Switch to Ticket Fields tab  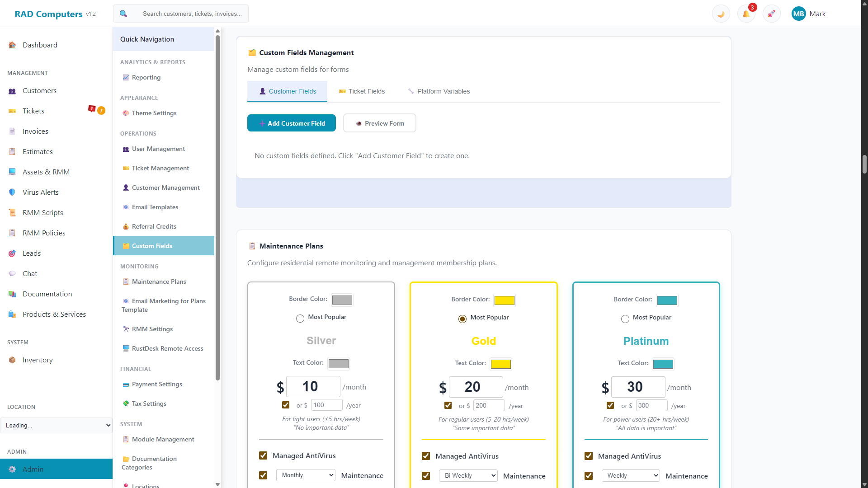[x=362, y=91]
